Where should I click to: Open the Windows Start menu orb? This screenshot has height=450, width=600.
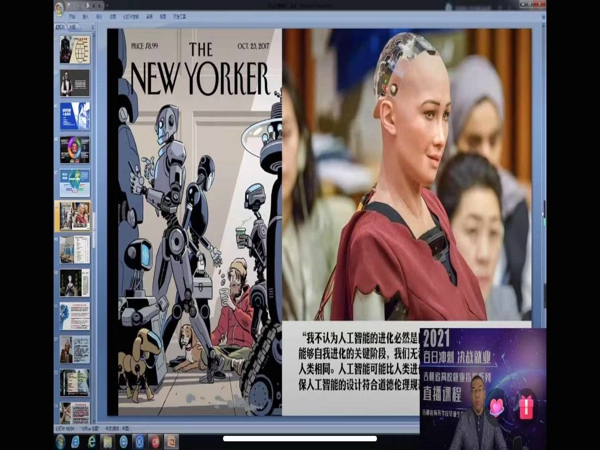[x=60, y=440]
